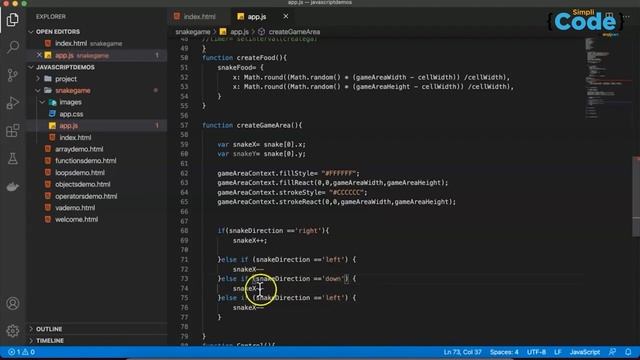
Task: Click the errors and warnings status indicator
Action: (22, 352)
